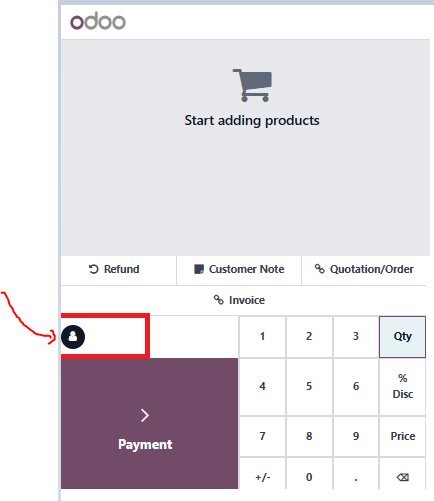This screenshot has height=501, width=434.
Task: Switch to % Disc mode
Action: [x=402, y=387]
